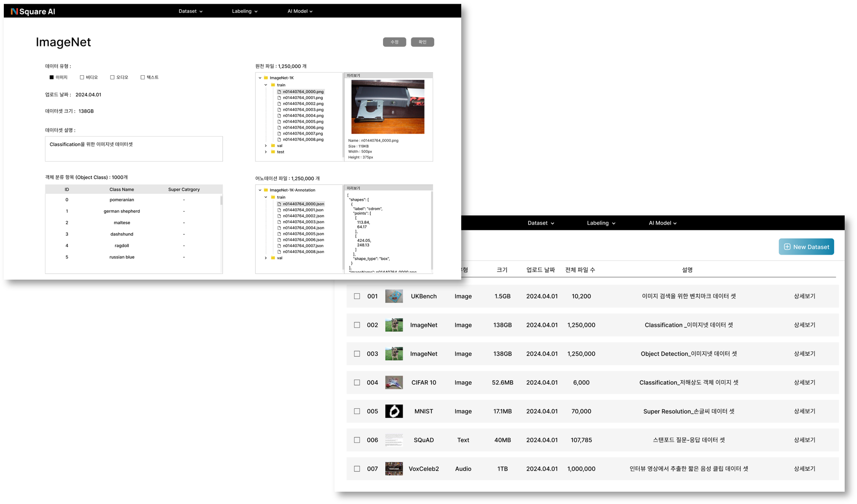Select n01440764_0007.json in annotation tree

[x=303, y=246]
